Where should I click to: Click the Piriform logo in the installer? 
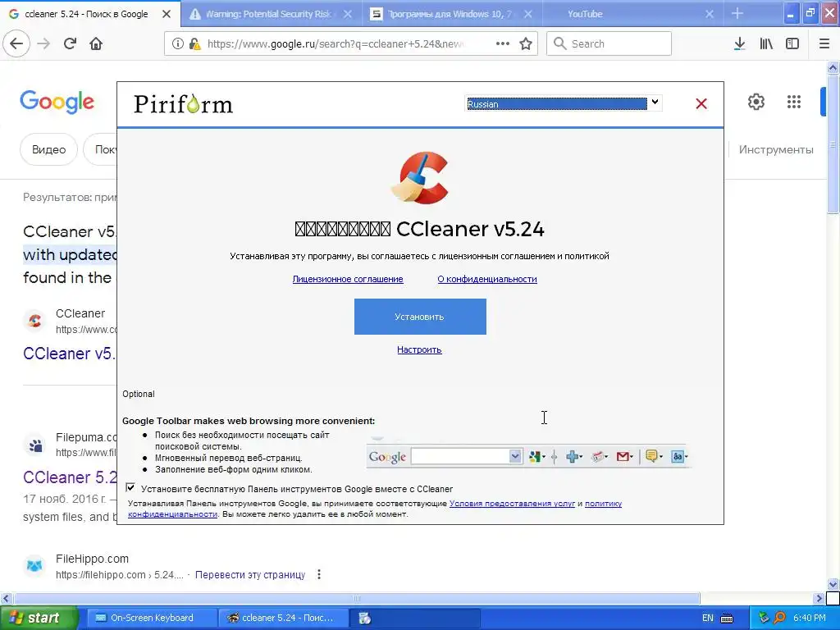pos(183,104)
